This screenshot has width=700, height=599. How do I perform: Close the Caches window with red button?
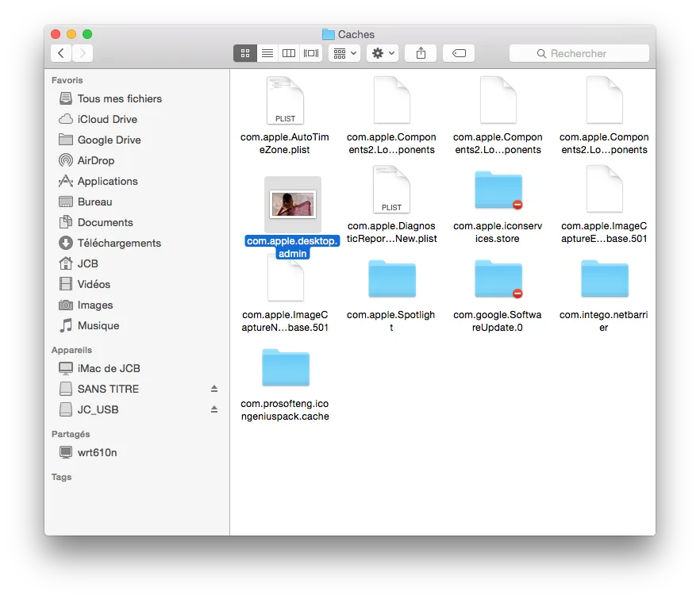(56, 34)
